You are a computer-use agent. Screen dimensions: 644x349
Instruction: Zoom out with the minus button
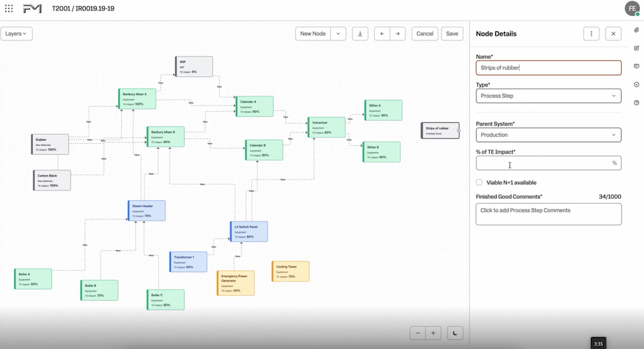(417, 333)
